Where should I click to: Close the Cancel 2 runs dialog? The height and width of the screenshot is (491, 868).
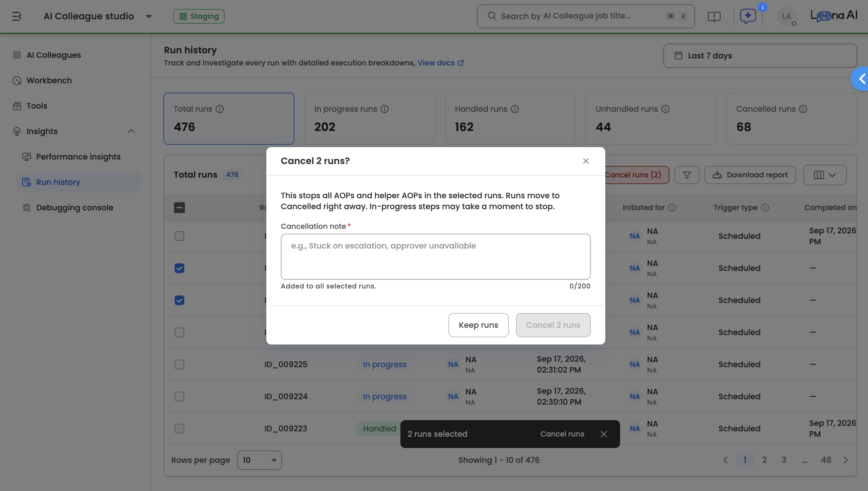click(x=586, y=161)
